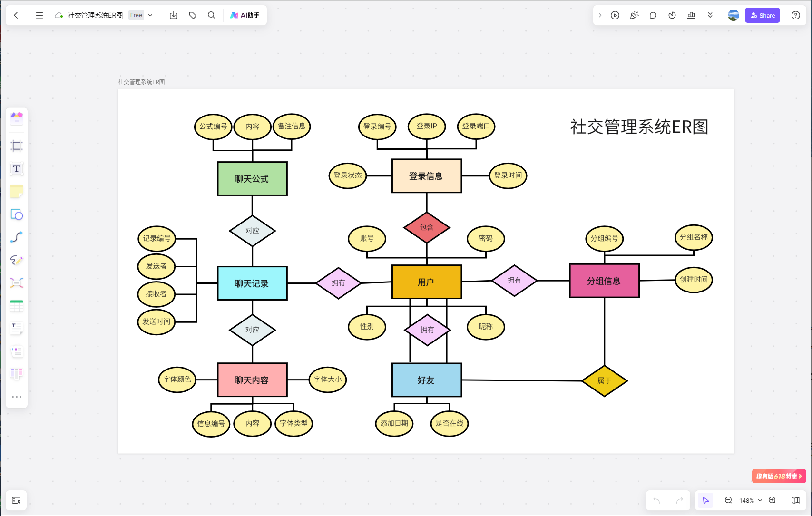Screen dimensions: 812x516
Task: Select the yellow 属于 diamond
Action: 605,380
